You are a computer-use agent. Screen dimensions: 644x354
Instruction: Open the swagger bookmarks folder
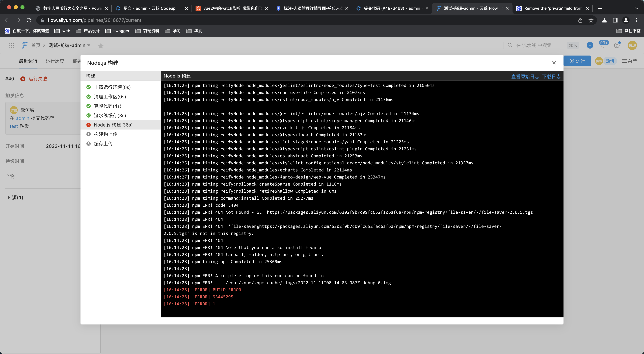[x=117, y=31]
